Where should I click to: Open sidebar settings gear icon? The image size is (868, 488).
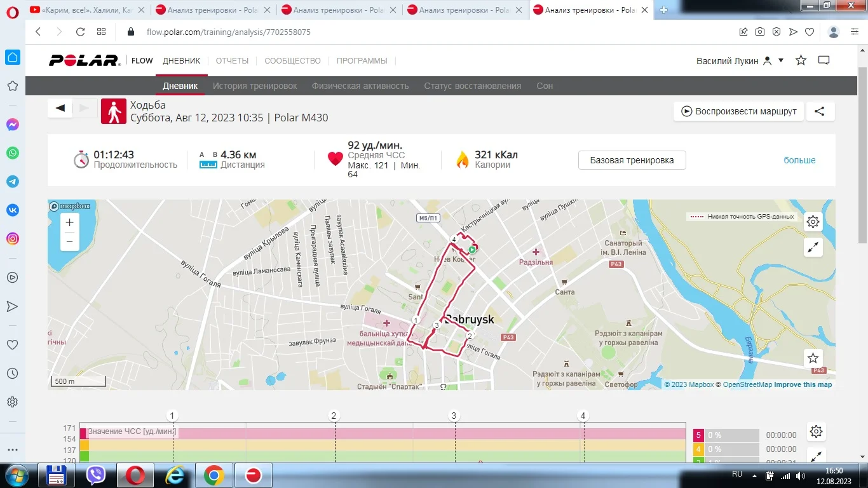click(x=12, y=402)
